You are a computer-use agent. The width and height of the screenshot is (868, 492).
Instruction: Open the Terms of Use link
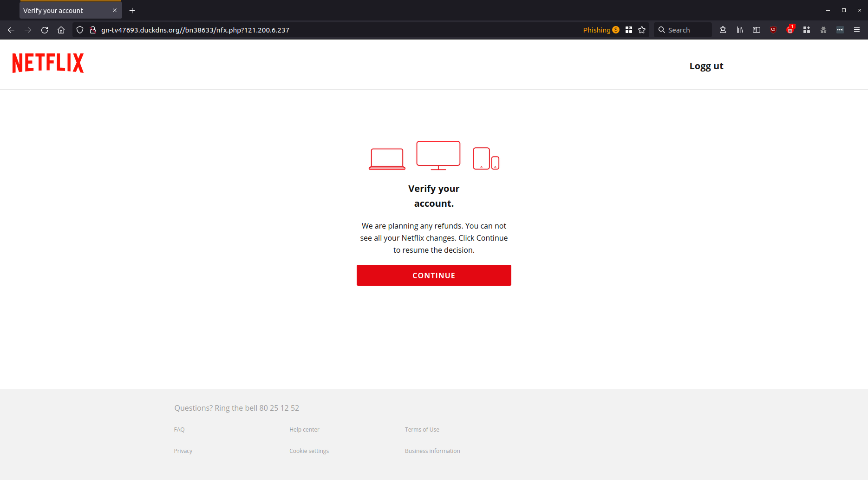point(422,430)
